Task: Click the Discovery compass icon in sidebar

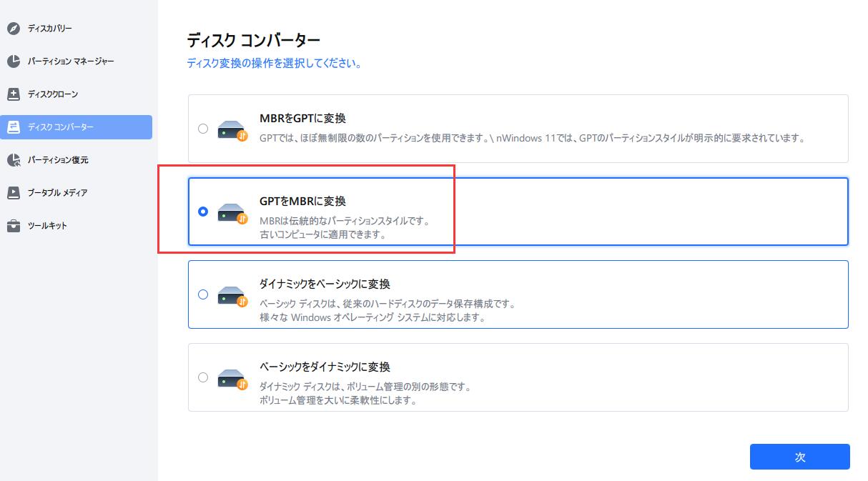Action: 14,29
